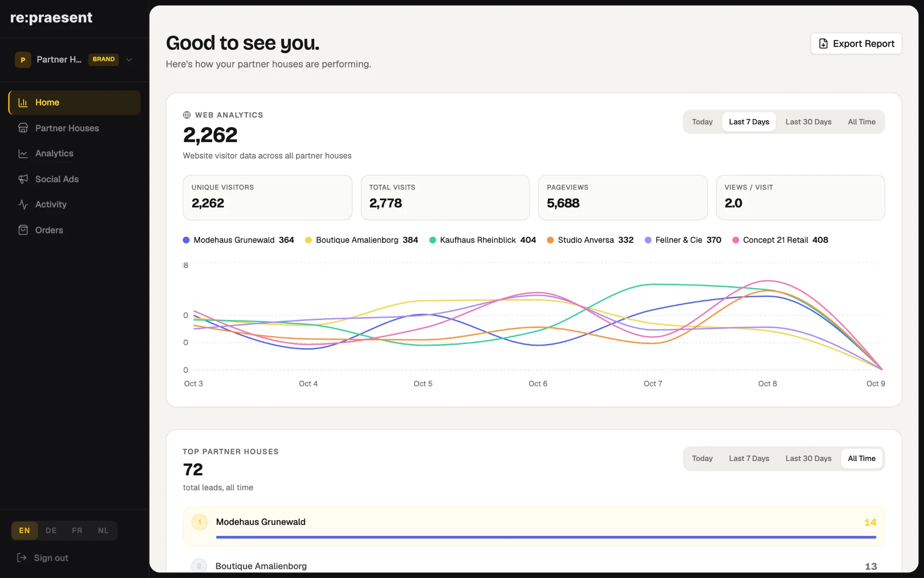Open the Orders page

(x=74, y=230)
